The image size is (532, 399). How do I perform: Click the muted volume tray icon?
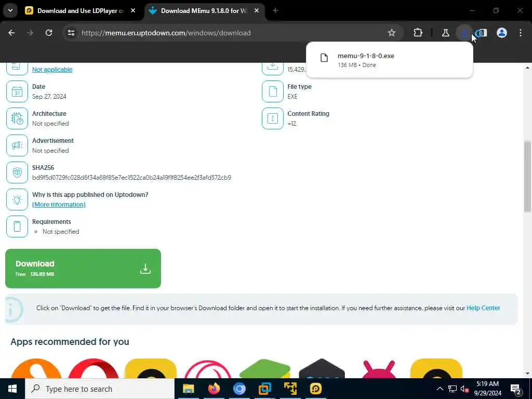464,389
